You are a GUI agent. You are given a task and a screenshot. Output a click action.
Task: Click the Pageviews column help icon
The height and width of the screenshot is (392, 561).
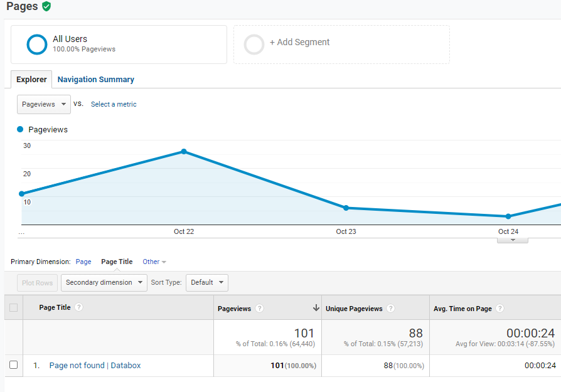[259, 309]
